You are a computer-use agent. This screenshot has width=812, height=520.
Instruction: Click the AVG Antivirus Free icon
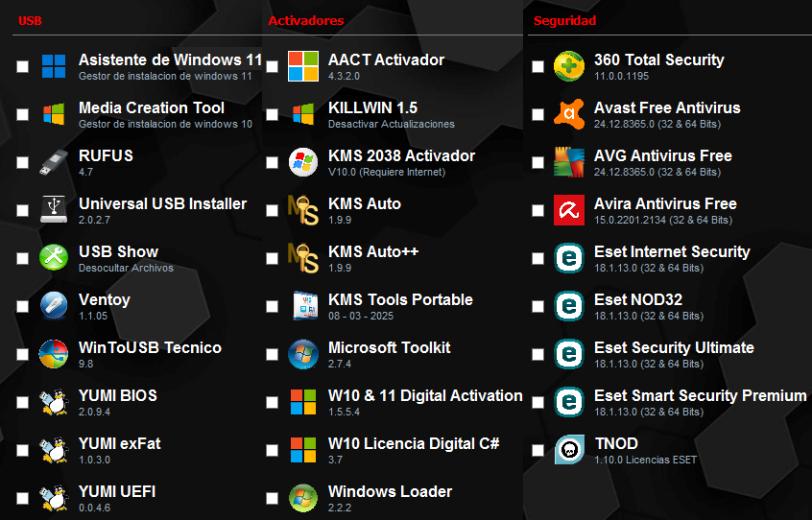(568, 162)
